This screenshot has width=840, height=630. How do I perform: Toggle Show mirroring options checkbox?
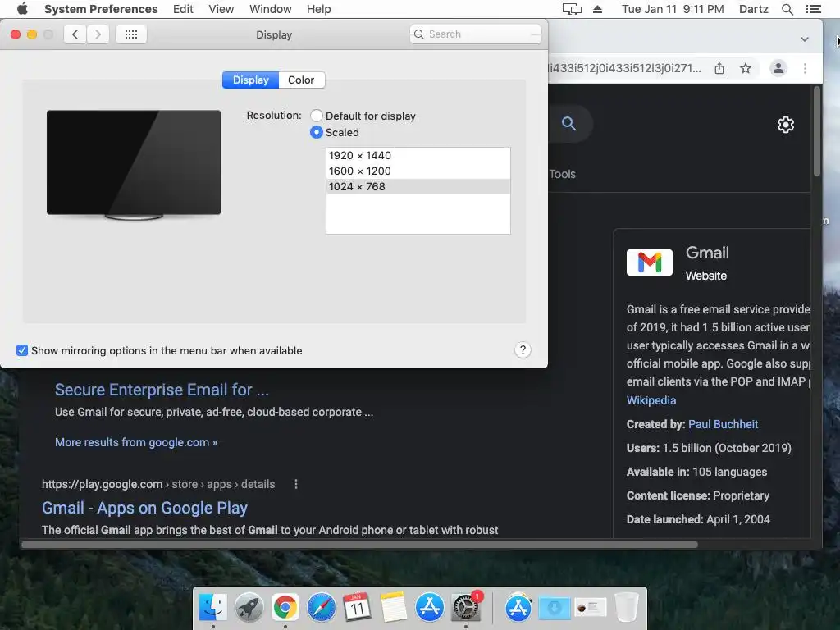point(22,350)
